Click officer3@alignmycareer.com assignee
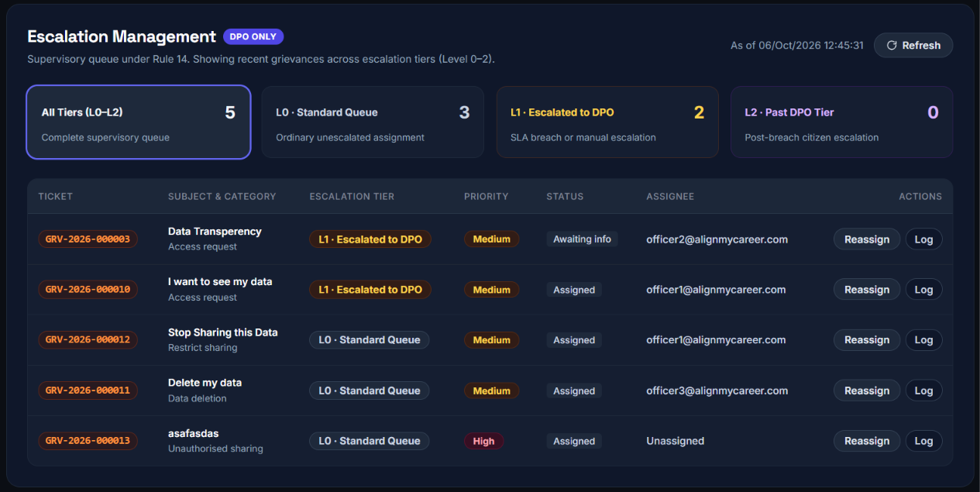 pyautogui.click(x=717, y=391)
